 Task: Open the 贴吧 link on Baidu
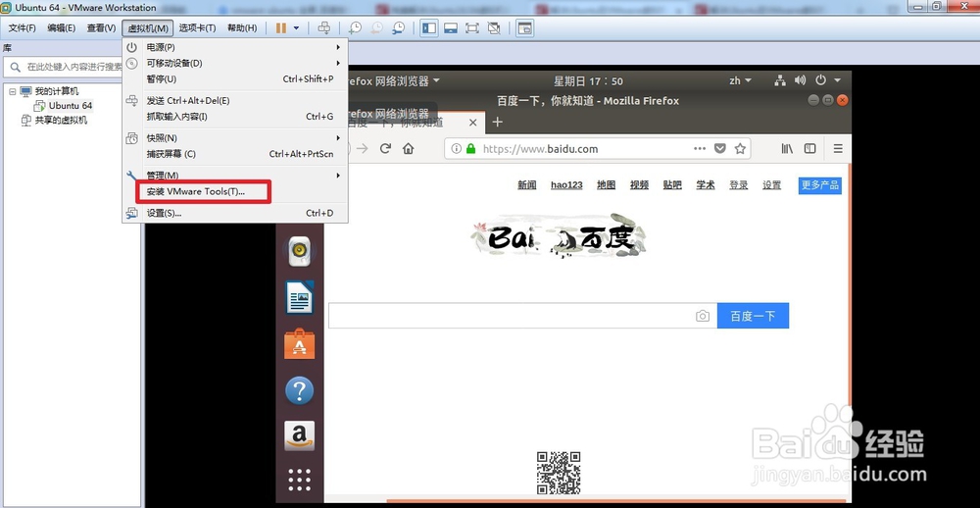672,185
